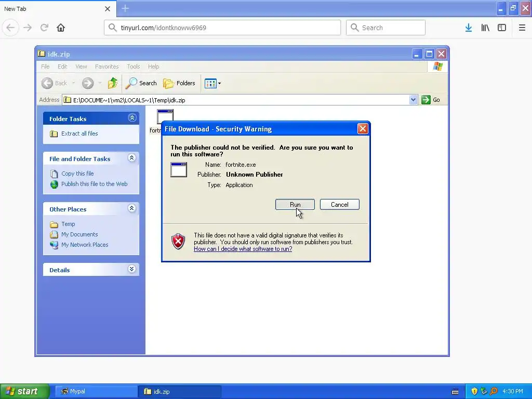Click the Explorer Back button
Screen dimensions: 532x399
point(54,83)
